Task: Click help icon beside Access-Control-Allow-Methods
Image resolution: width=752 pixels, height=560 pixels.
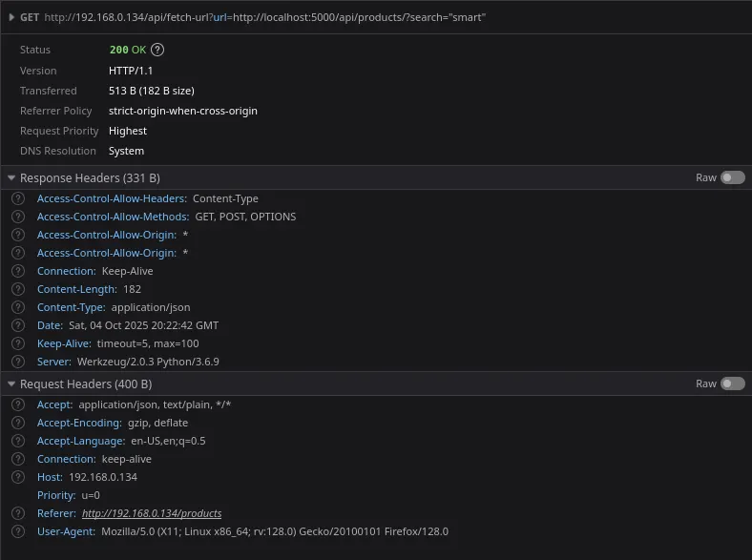Action: pyautogui.click(x=18, y=217)
